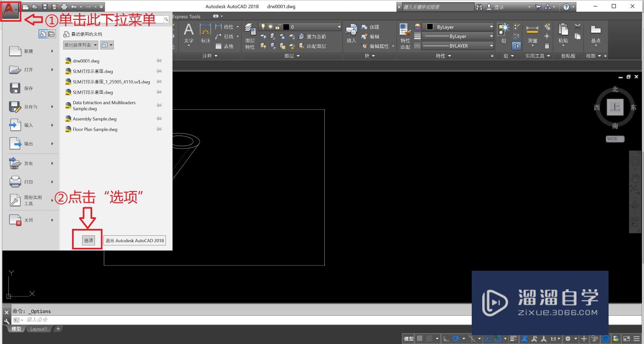
Task: Click the 插入 (Insert block) tool
Action: 351,34
